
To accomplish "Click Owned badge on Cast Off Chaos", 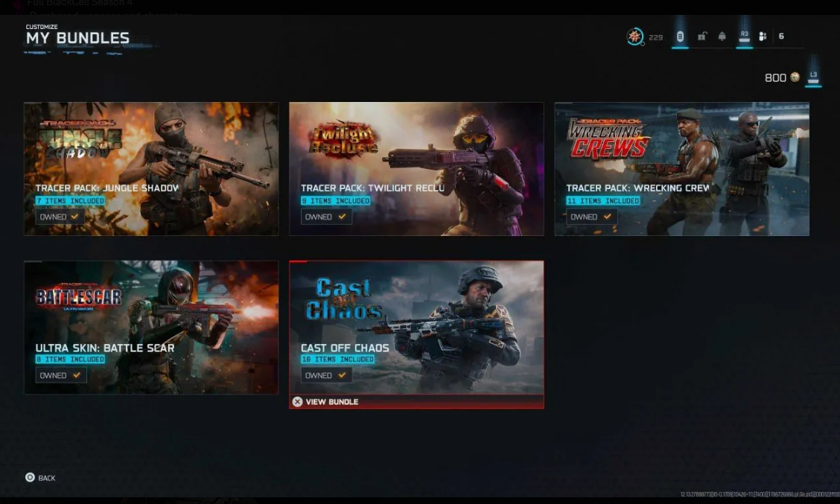I will point(325,375).
